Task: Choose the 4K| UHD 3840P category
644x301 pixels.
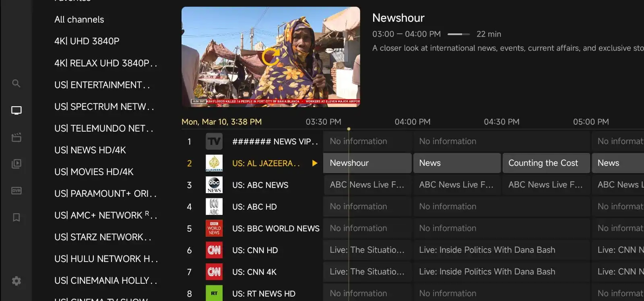Action: pos(87,41)
